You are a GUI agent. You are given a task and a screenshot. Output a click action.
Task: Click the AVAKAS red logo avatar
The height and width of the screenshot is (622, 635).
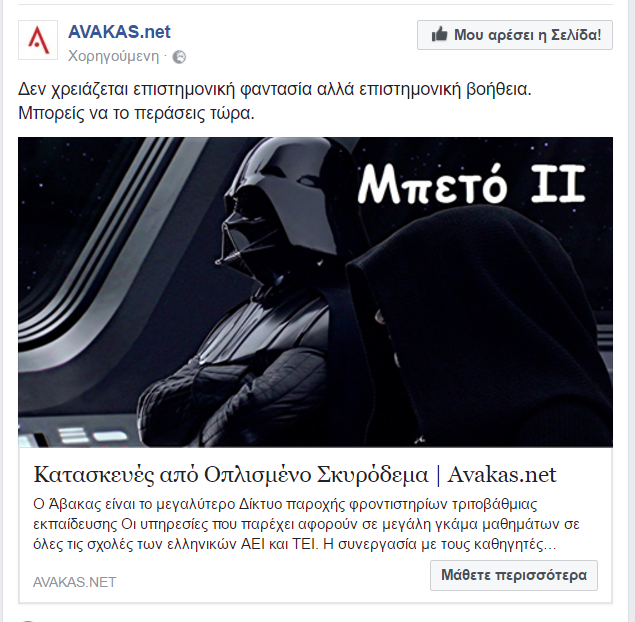38,40
